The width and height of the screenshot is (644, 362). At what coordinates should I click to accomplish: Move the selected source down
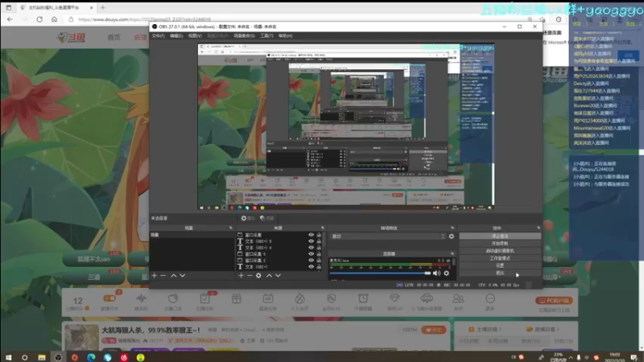[x=278, y=275]
